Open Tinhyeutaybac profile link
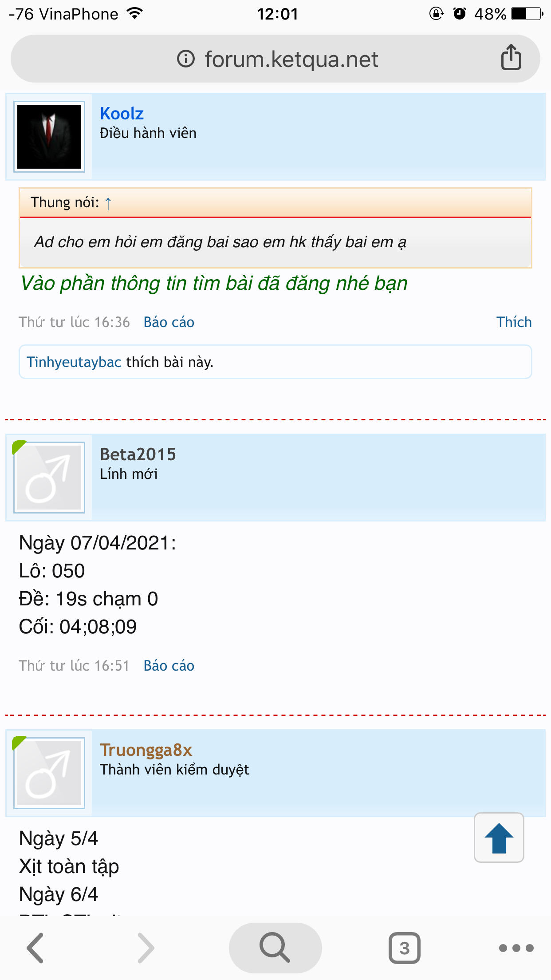The image size is (551, 980). coord(74,362)
